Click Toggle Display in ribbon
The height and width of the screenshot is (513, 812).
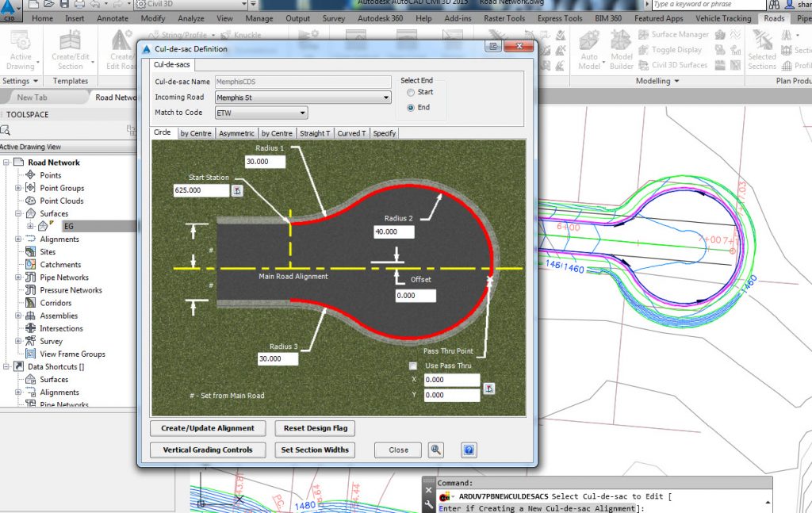pos(670,50)
